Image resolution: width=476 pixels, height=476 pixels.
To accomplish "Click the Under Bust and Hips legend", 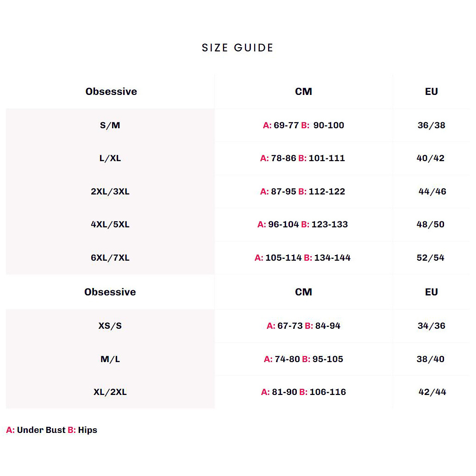I will [x=51, y=430].
